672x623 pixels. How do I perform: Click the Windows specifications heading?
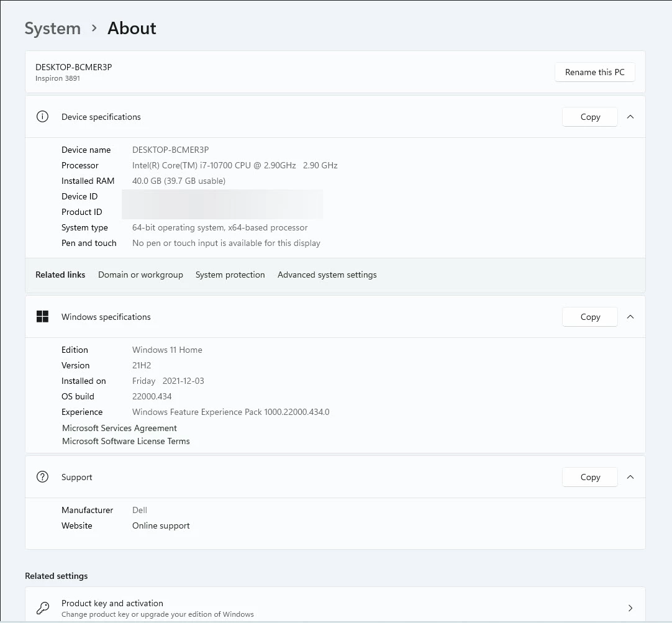(x=106, y=317)
